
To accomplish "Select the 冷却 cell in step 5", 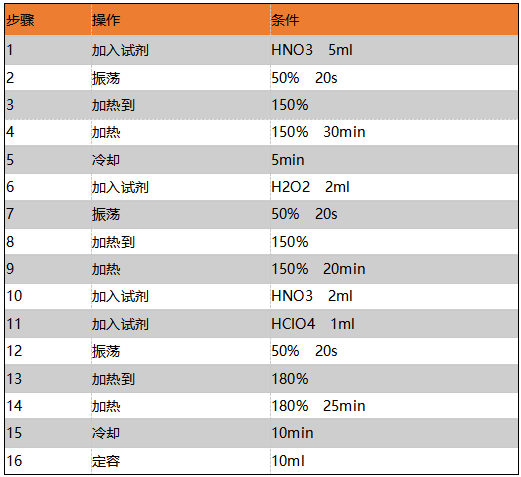I will (x=181, y=160).
